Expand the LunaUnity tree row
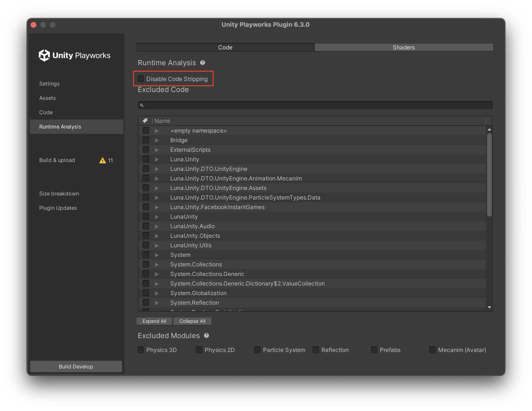The width and height of the screenshot is (532, 411). point(157,217)
